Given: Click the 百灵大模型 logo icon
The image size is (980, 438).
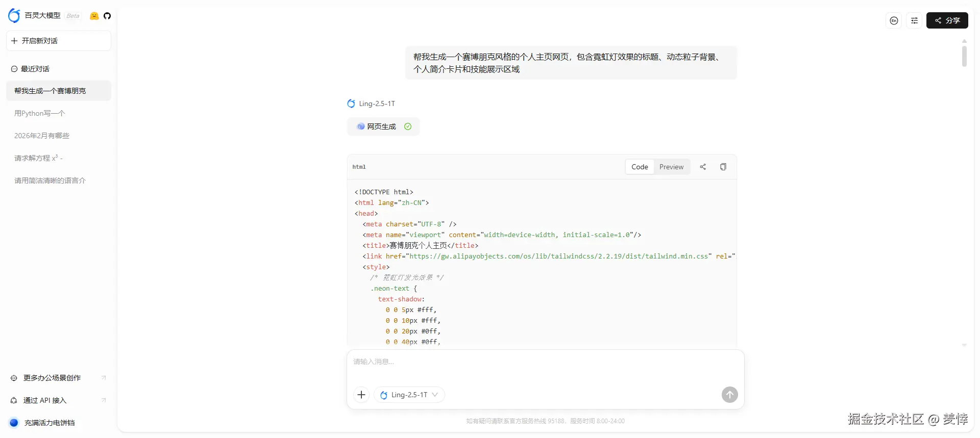Looking at the screenshot, I should (x=14, y=16).
